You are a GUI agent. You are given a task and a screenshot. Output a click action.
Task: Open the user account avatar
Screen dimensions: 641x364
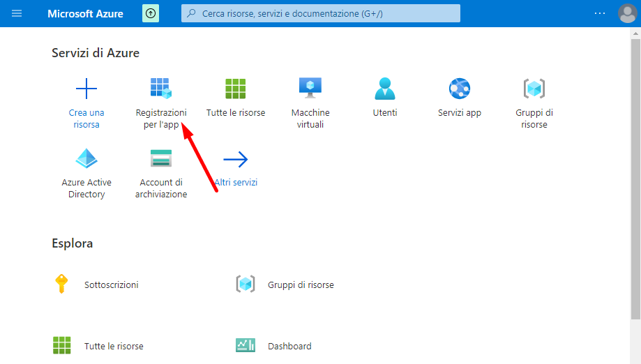627,13
